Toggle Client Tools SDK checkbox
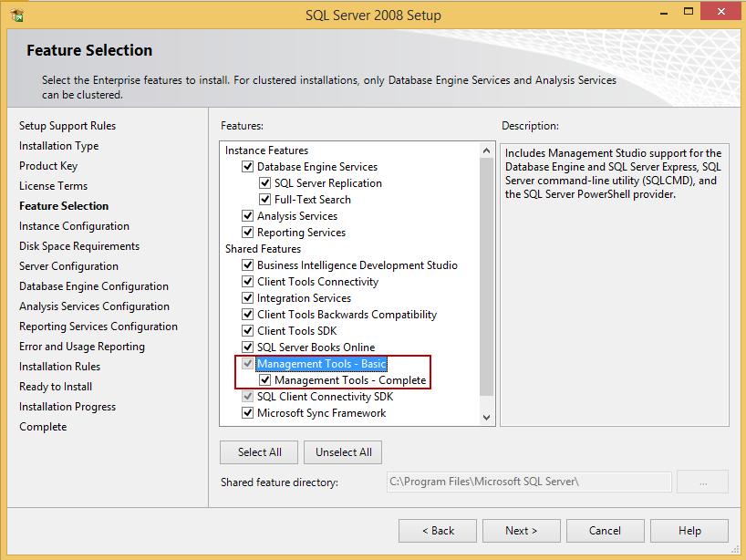746x560 pixels. [x=247, y=331]
